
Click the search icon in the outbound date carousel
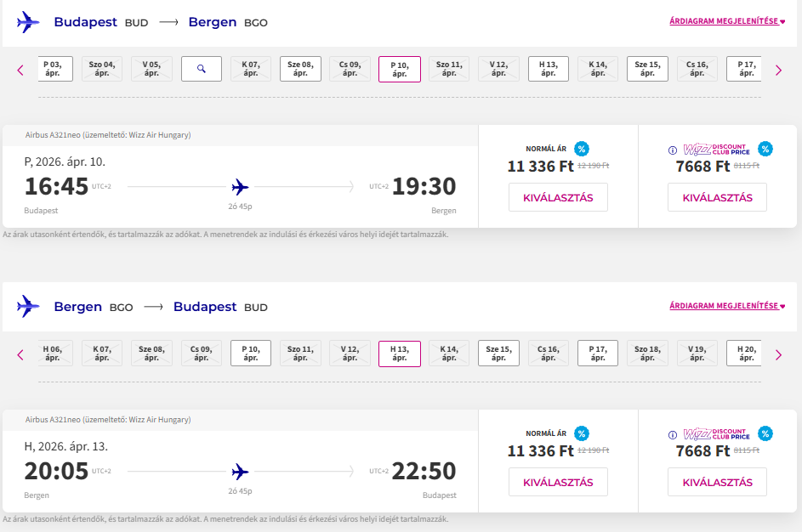[x=202, y=69]
